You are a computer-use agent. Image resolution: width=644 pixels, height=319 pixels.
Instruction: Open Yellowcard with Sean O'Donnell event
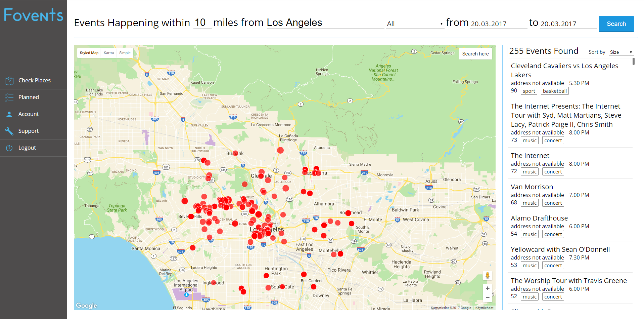coord(560,249)
